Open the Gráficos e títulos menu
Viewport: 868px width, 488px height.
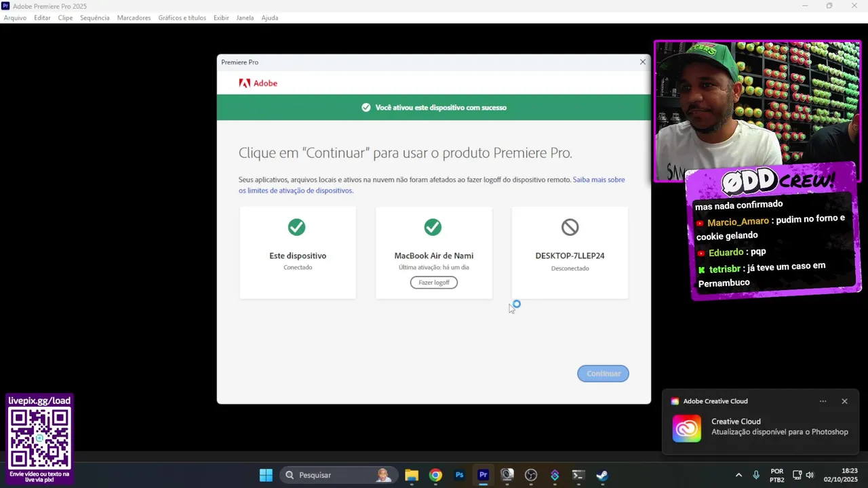(x=182, y=18)
